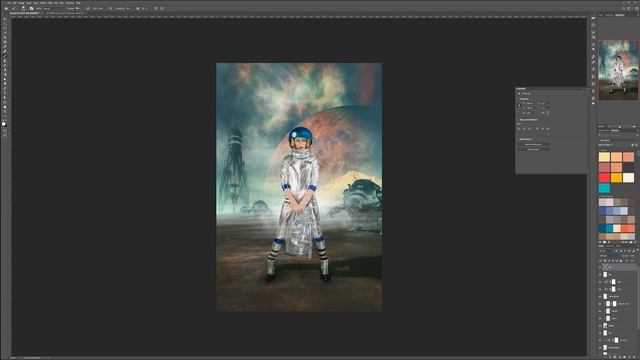The image size is (640, 360).
Task: Click Select Subject in Properties
Action: click(x=533, y=149)
